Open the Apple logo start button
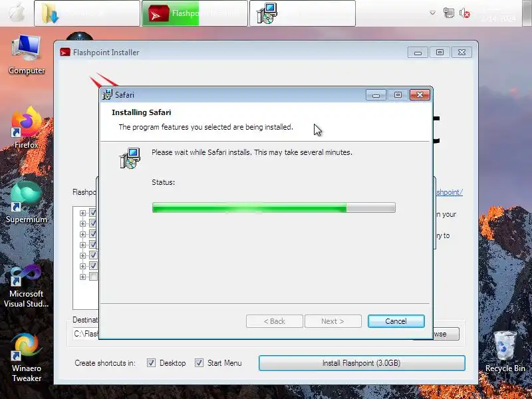Screen dimensions: 532x399 point(17,13)
